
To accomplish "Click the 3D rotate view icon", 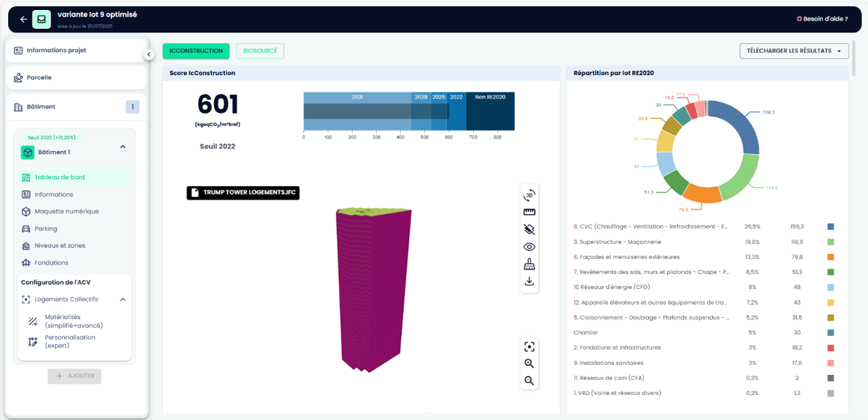I will [x=529, y=195].
